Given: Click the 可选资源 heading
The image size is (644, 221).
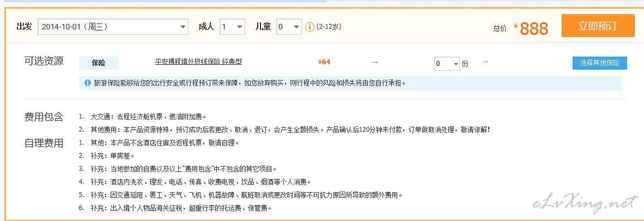Looking at the screenshot, I should click(44, 61).
